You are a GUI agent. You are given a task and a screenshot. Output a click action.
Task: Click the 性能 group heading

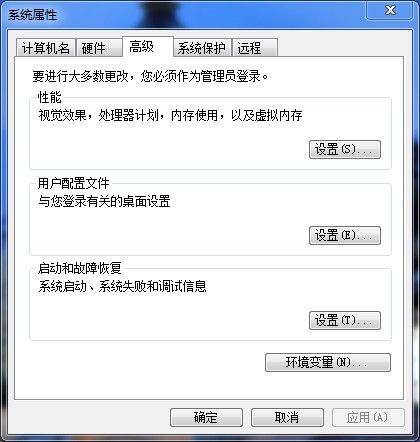point(49,98)
